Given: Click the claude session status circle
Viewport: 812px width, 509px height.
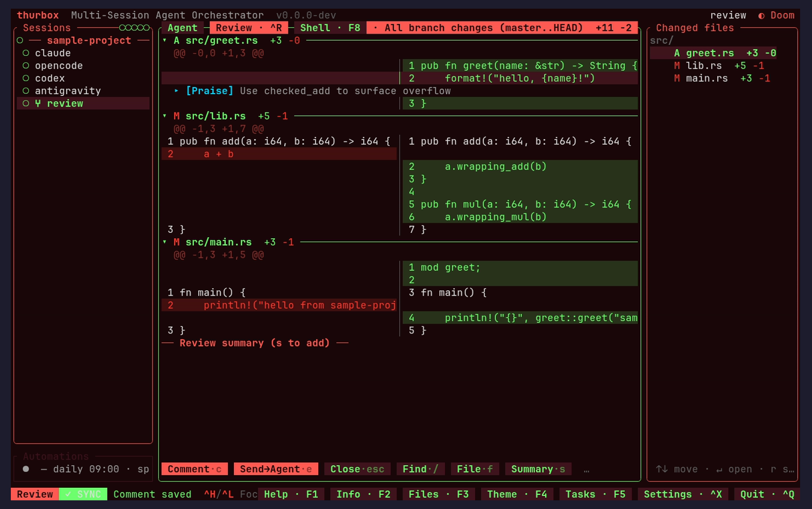Looking at the screenshot, I should tap(26, 53).
